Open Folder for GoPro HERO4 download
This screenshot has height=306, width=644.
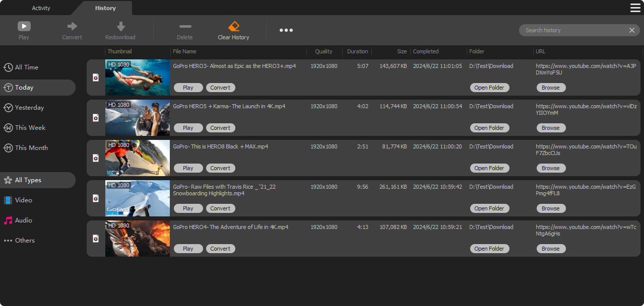[x=489, y=249]
